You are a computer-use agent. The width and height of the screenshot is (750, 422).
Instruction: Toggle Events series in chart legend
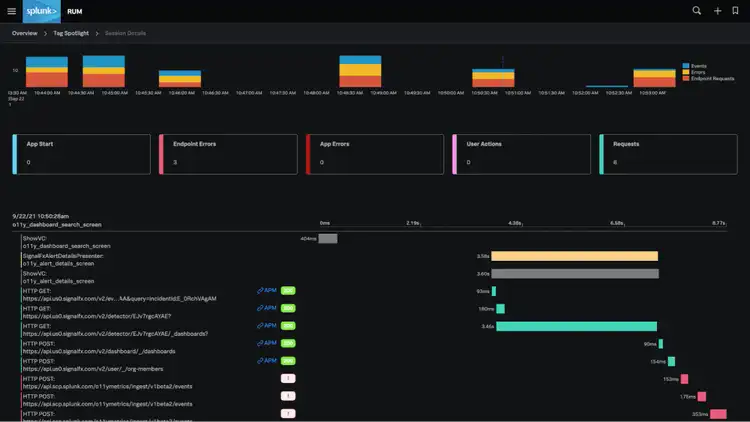point(698,65)
